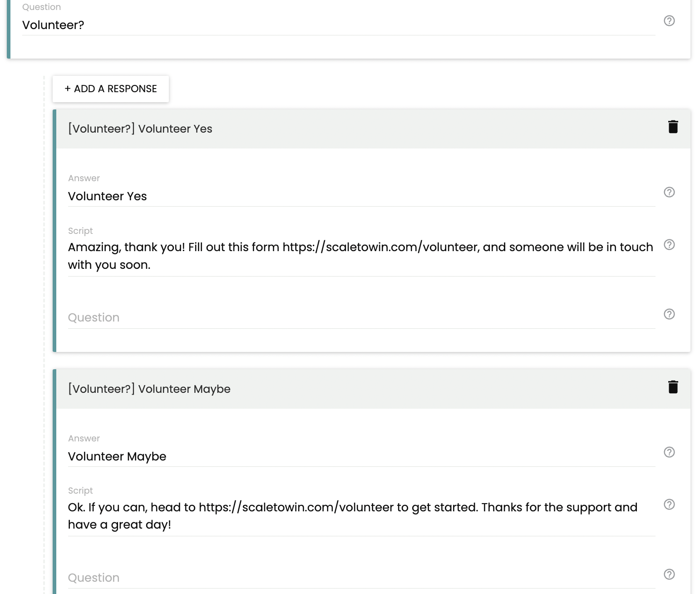The height and width of the screenshot is (594, 700).
Task: Open help for Volunteer Maybe answer field
Action: pos(669,452)
